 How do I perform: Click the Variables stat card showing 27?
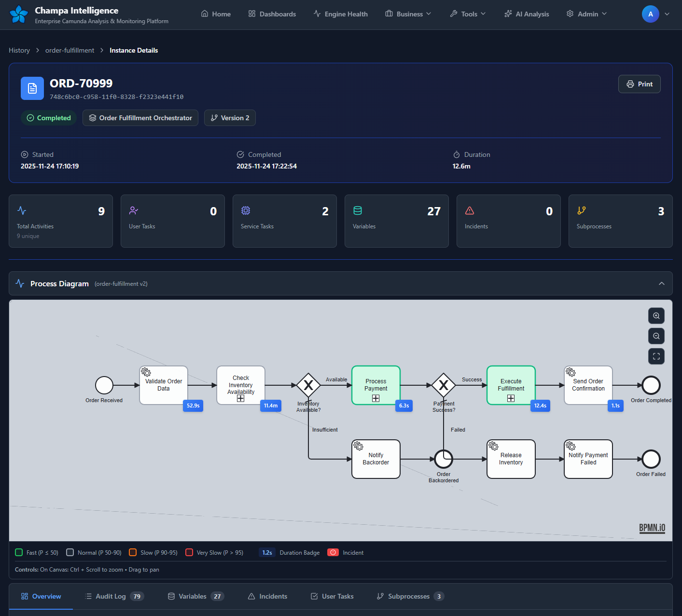coord(396,221)
